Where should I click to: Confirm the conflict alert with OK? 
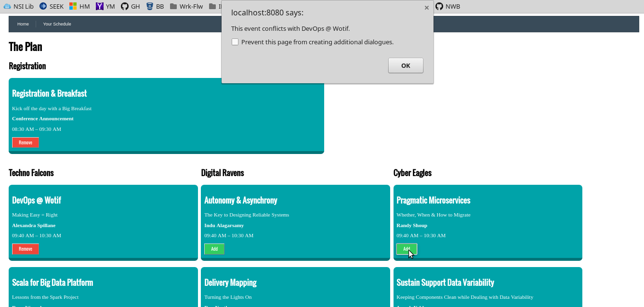pos(406,65)
